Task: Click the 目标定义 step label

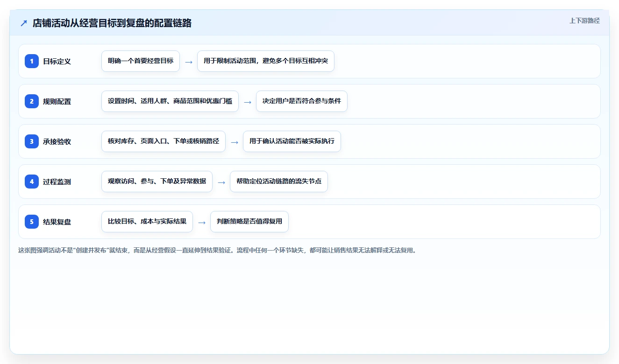Action: coord(57,61)
